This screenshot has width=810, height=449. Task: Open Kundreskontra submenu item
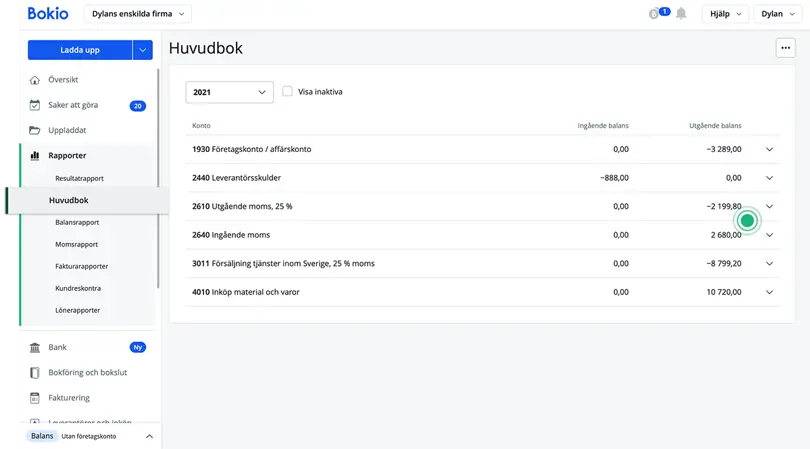[78, 288]
